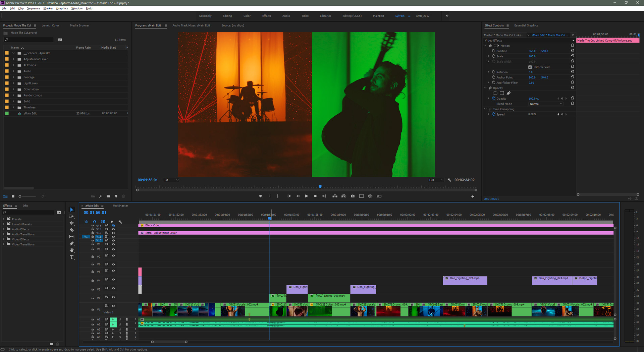Create New Bin in Project panel
The height and width of the screenshot is (352, 644).
point(108,196)
